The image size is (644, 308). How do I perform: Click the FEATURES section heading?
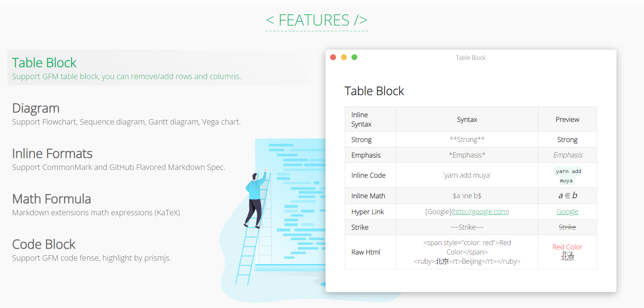tap(317, 20)
